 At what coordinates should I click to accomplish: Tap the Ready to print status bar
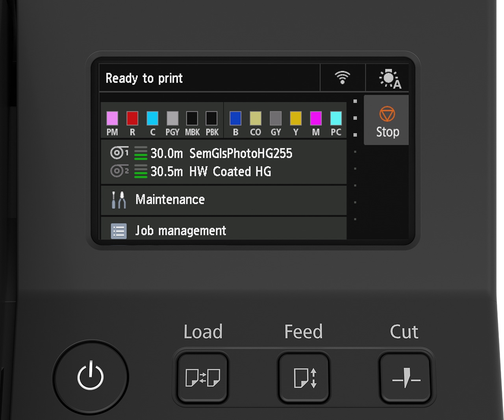(209, 78)
